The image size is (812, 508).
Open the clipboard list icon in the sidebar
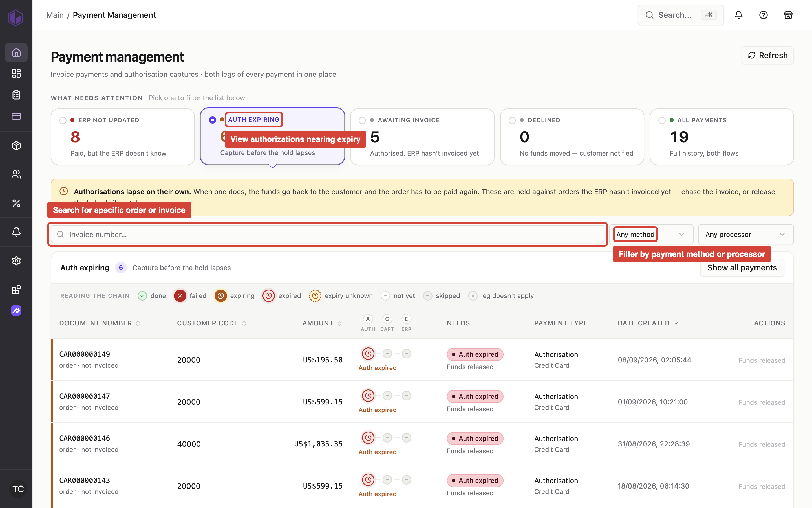pyautogui.click(x=16, y=95)
